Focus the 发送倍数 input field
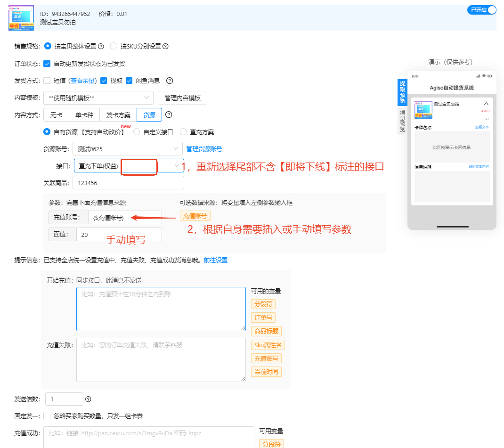Viewport: 504px width, 448px height. click(64, 399)
